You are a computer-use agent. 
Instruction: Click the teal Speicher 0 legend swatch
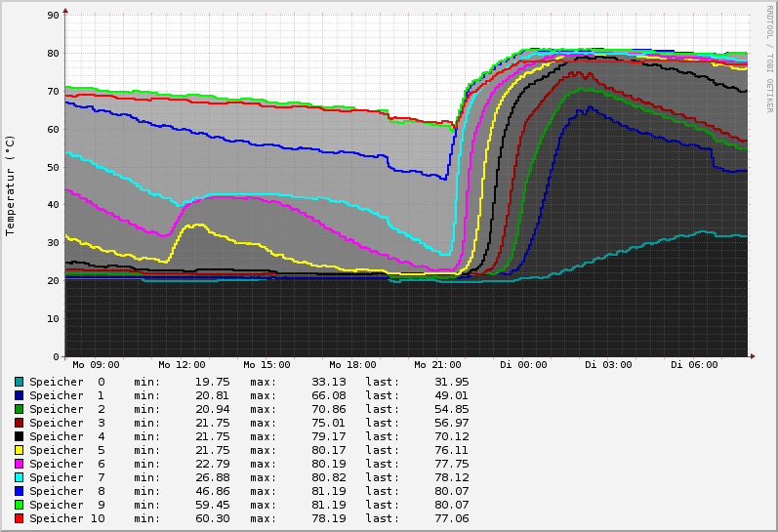tap(19, 382)
